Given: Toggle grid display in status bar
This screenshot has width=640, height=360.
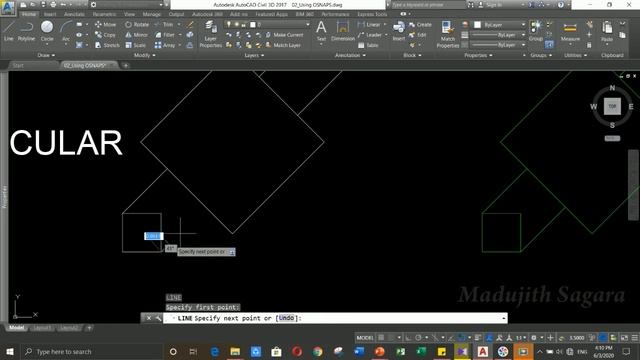Looking at the screenshot, I should click(381, 338).
